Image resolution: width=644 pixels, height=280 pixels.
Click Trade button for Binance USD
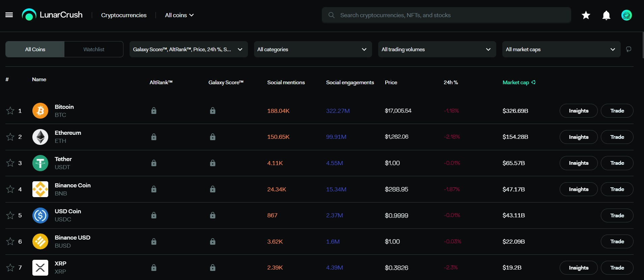[x=617, y=241]
